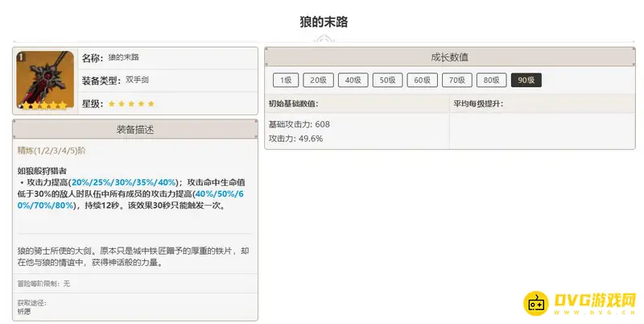Click the DVG game controller logo icon
This screenshot has height=324, width=644.
tap(537, 304)
